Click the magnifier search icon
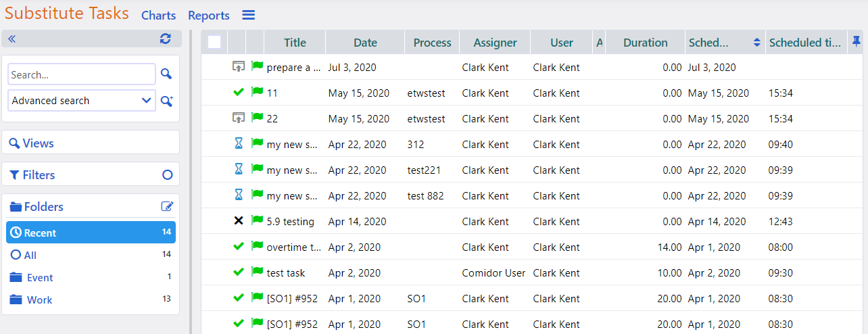Viewport: 868px width, 334px height. (166, 74)
